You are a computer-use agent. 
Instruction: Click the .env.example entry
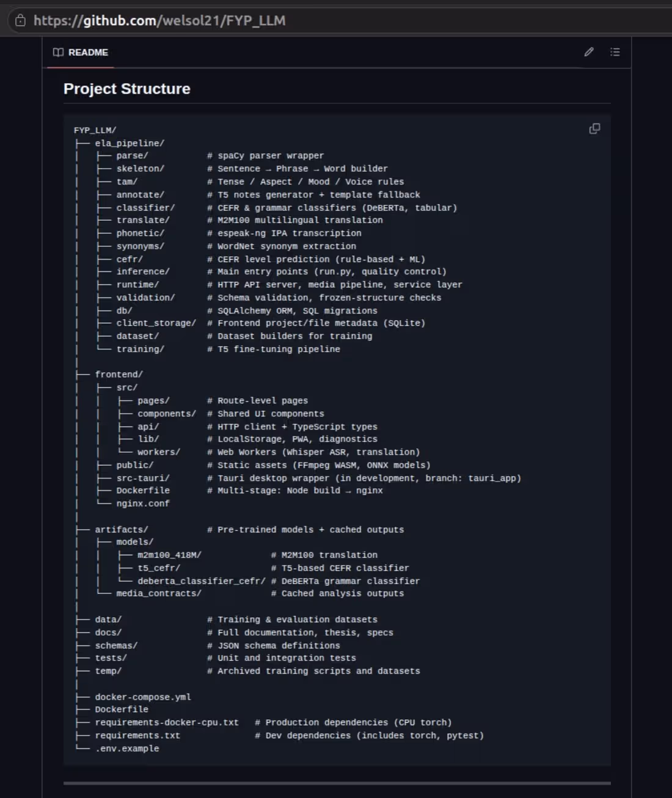[128, 748]
